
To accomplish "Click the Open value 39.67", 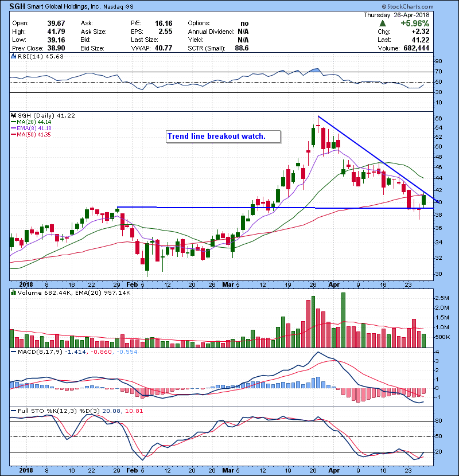I will click(56, 23).
